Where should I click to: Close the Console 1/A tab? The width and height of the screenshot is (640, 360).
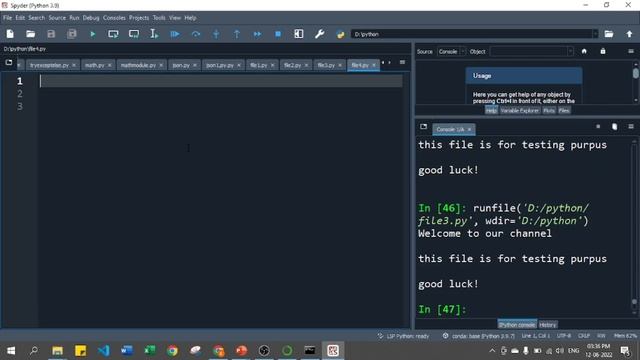tap(469, 129)
